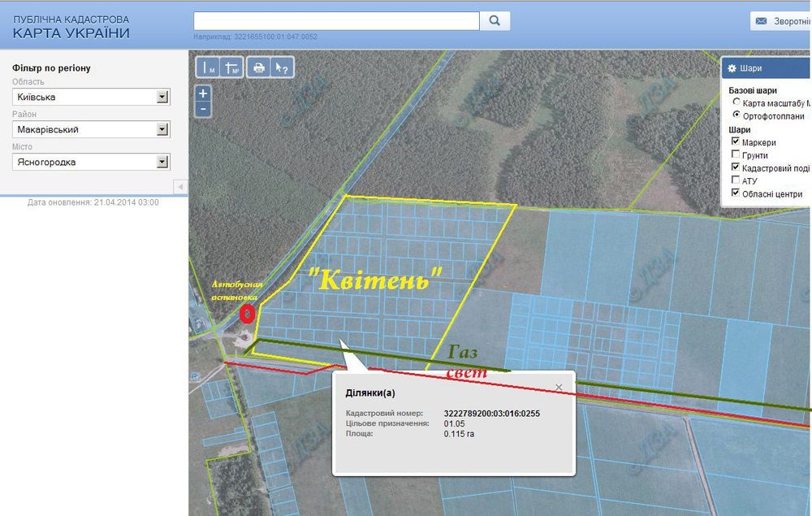Open the Місто dropdown showing Ясногородка

click(91, 163)
